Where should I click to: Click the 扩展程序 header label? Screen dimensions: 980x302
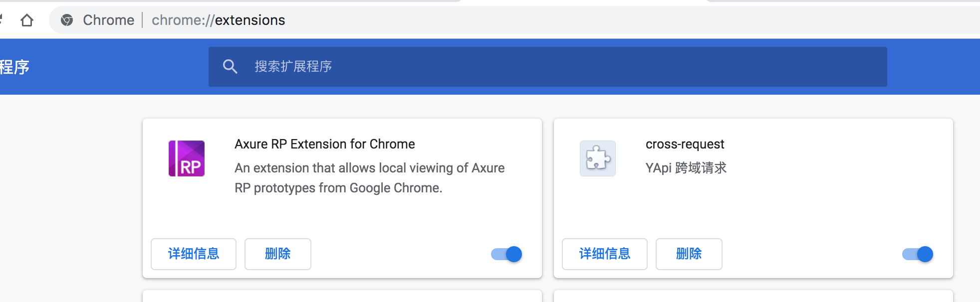(15, 66)
